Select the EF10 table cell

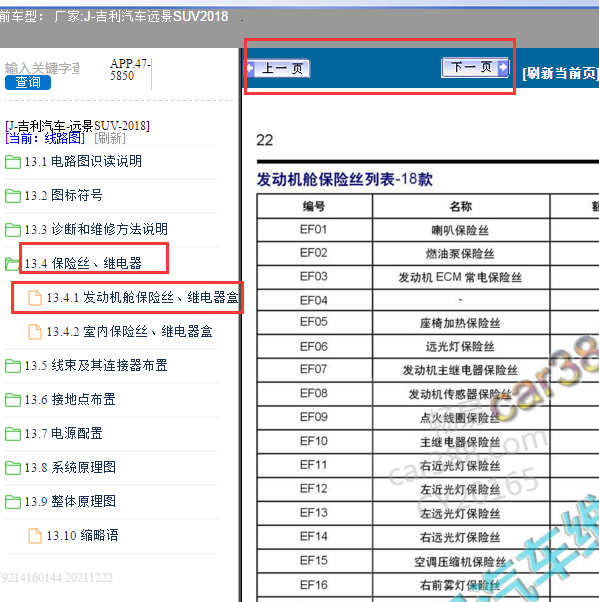(x=314, y=441)
